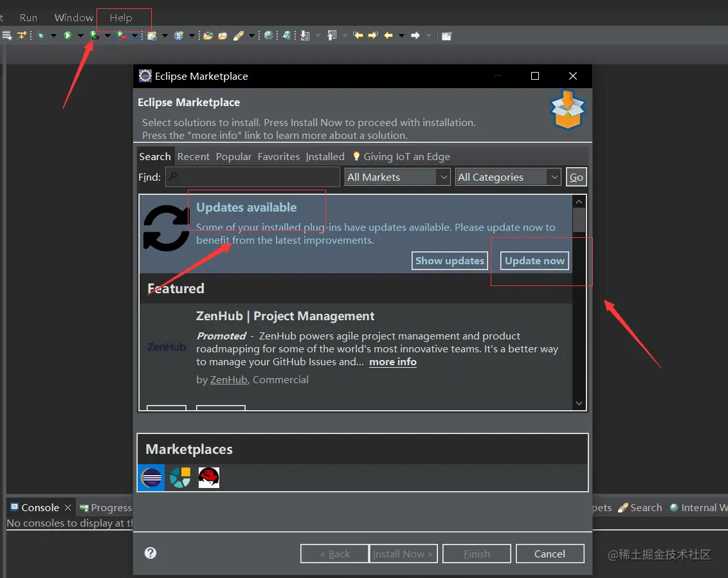
Task: Select the Red Hat marketplace icon
Action: point(209,477)
